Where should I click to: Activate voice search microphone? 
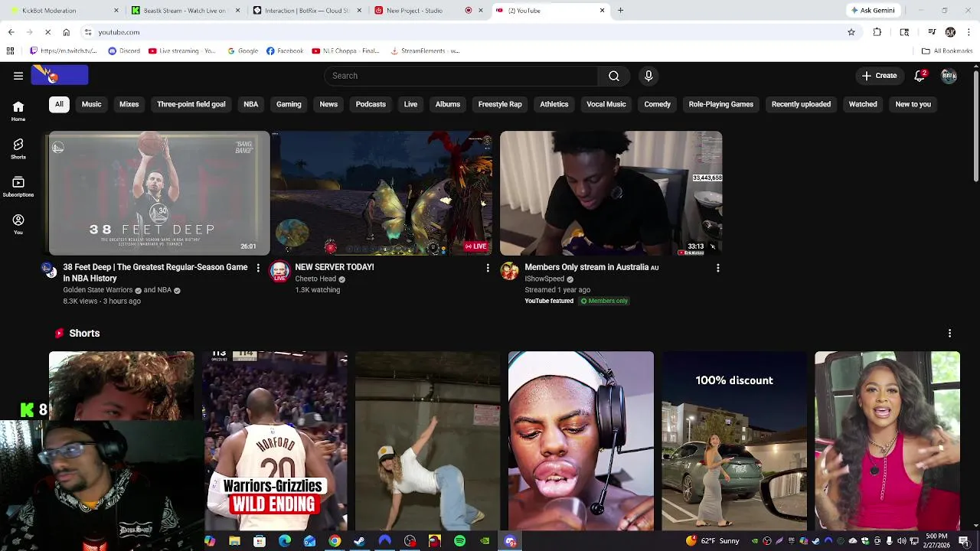648,76
